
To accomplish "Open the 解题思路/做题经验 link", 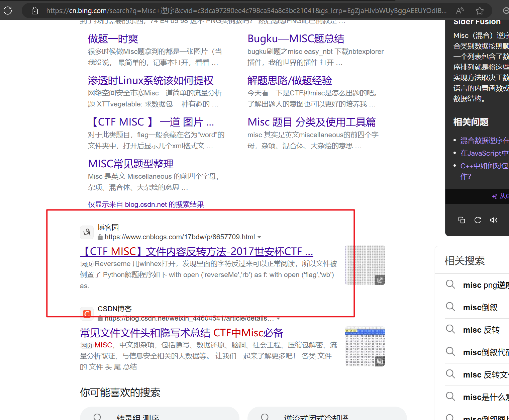I will (x=290, y=81).
